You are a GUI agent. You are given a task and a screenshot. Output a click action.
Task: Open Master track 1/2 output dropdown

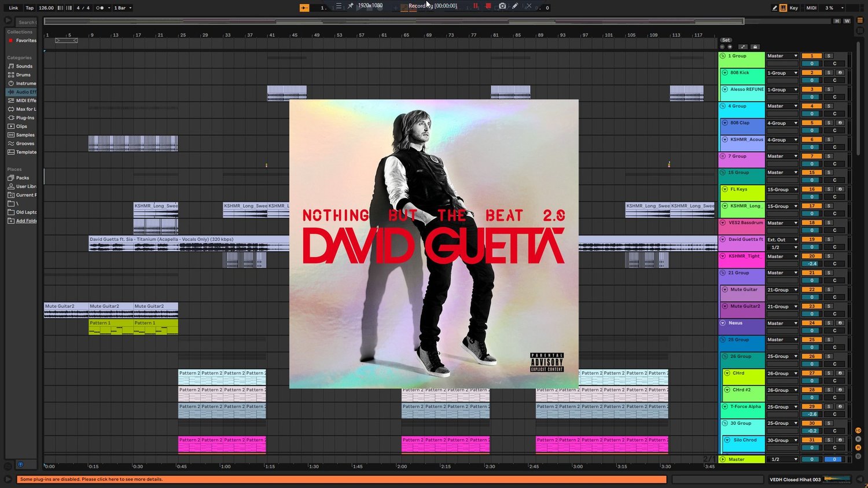tap(782, 460)
